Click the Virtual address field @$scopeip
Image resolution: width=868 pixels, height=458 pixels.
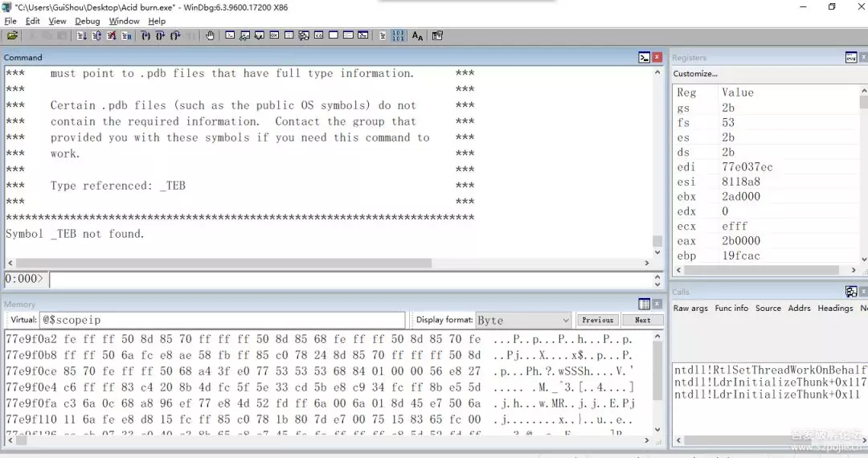point(222,321)
